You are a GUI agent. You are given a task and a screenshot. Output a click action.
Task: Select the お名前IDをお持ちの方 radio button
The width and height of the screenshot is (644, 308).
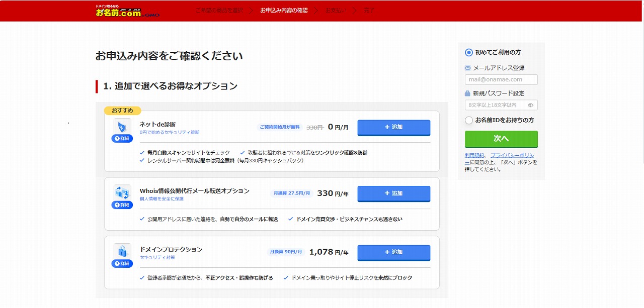point(469,120)
